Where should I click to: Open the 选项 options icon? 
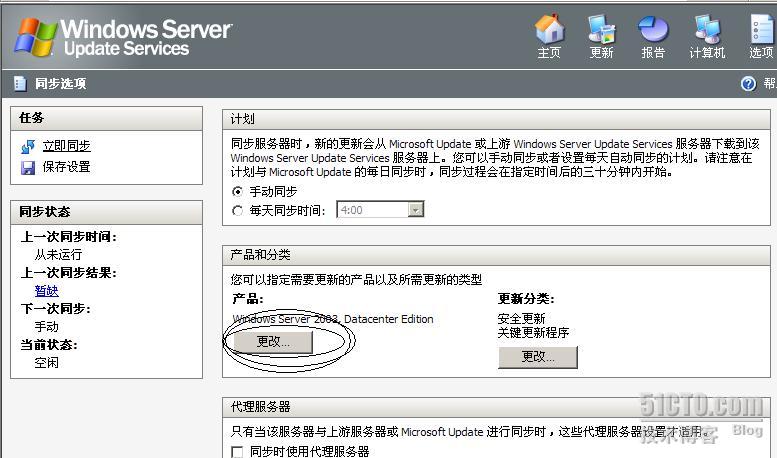[x=762, y=29]
